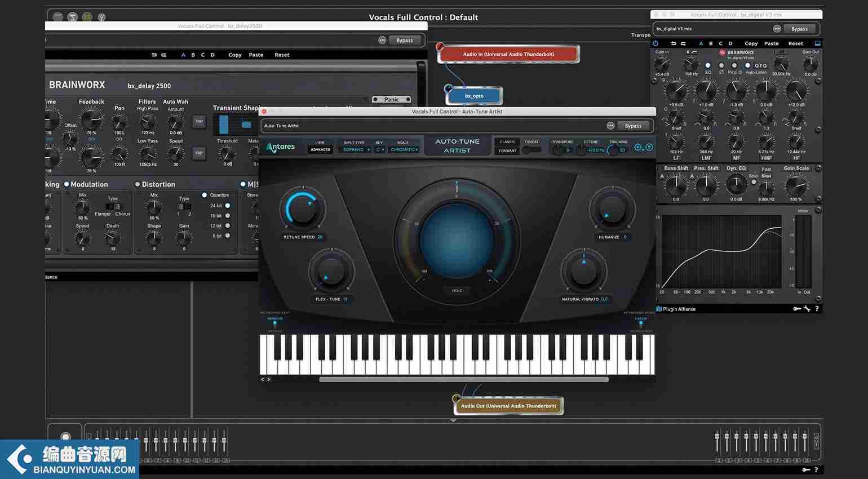This screenshot has height=479, width=868.
Task: Click Plugin Alliance logo in bx_digital footer
Action: point(676,309)
